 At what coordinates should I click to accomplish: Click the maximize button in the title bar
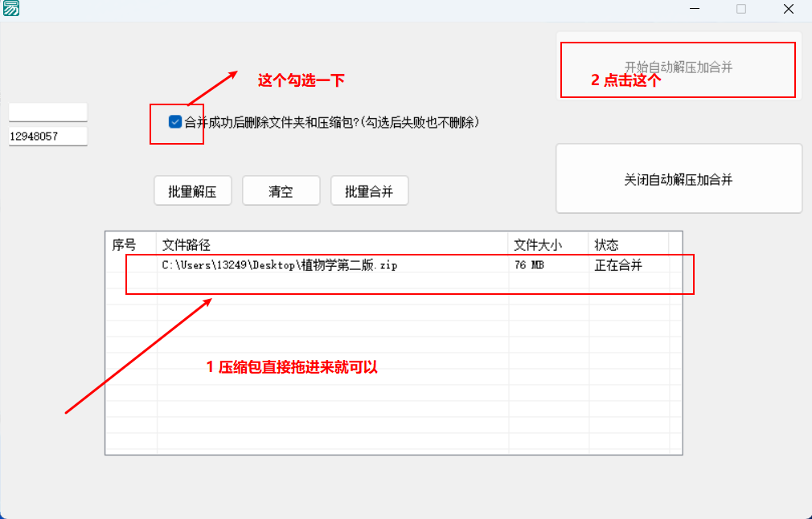(x=740, y=9)
